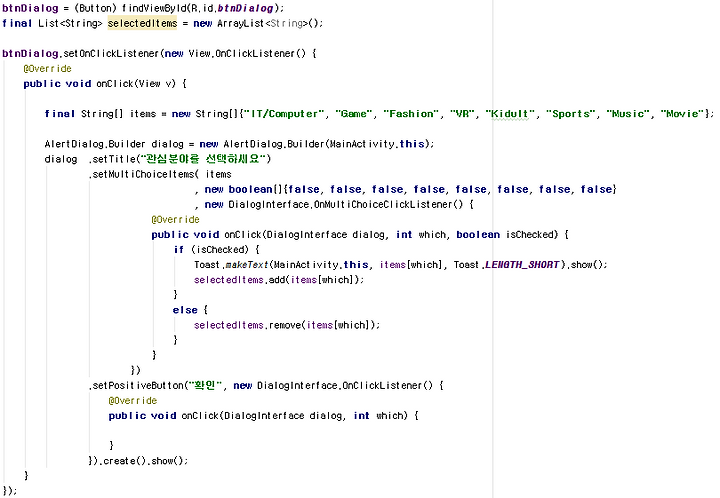Click the italic makeText method
Viewport: 720px width, 498px height.
[x=247, y=264]
